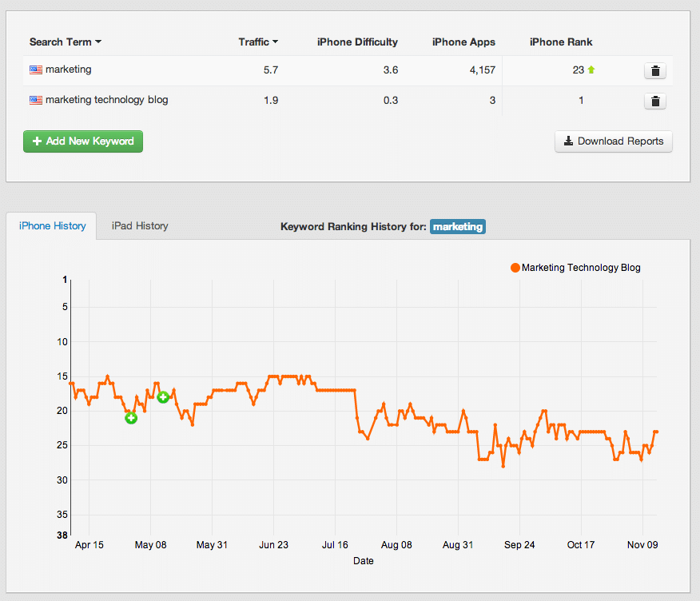The height and width of the screenshot is (601, 700).
Task: Select the marketing search term
Action: coord(68,70)
